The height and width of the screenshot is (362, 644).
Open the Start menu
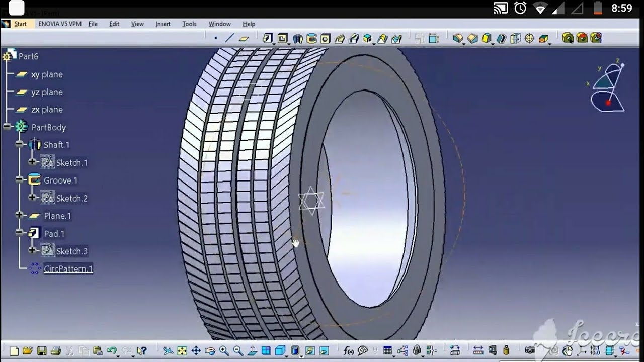click(x=20, y=24)
